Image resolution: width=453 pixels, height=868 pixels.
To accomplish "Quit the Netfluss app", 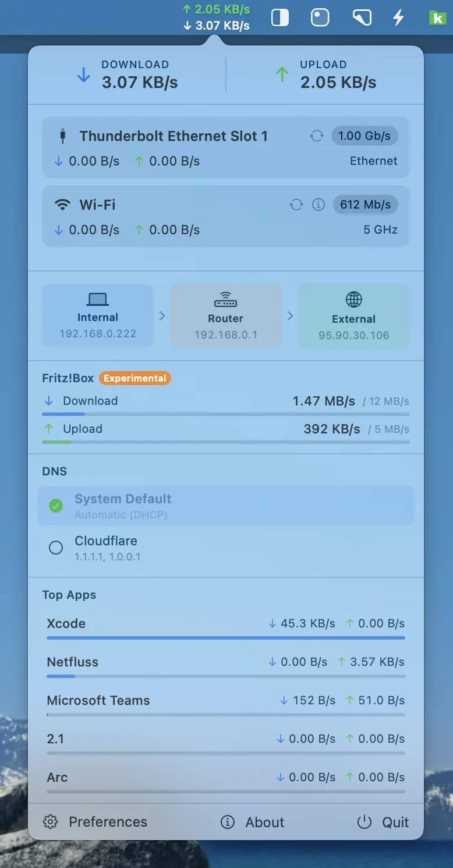I will (383, 822).
